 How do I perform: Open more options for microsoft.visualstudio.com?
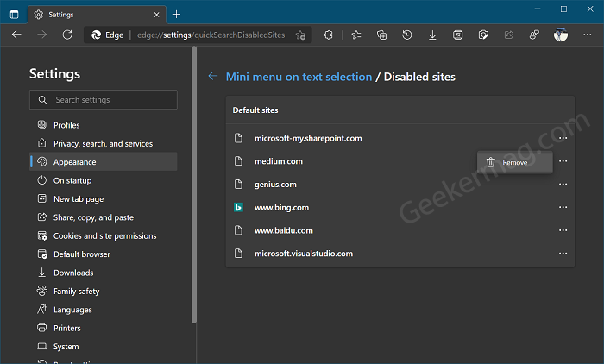coord(563,254)
